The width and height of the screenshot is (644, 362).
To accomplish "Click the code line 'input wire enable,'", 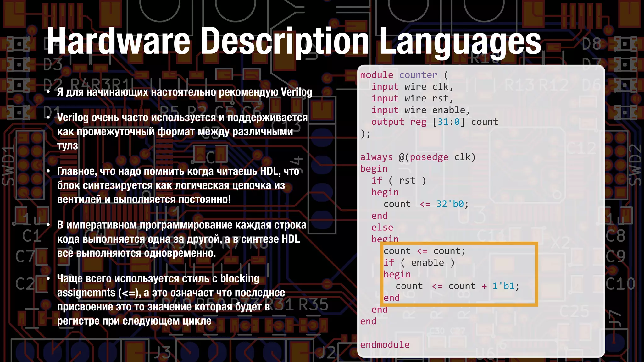I will pyautogui.click(x=421, y=110).
